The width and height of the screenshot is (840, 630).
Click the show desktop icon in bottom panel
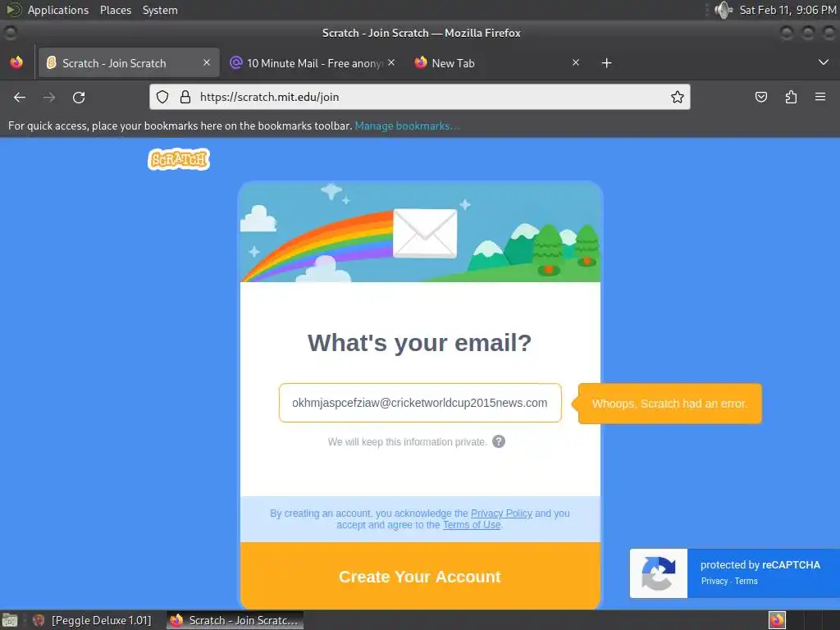[10, 620]
